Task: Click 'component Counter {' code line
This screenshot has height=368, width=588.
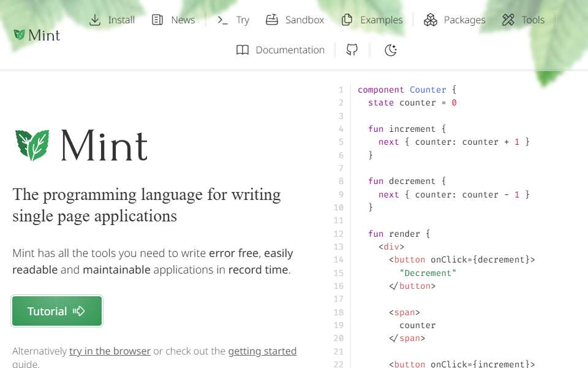Action: [407, 90]
